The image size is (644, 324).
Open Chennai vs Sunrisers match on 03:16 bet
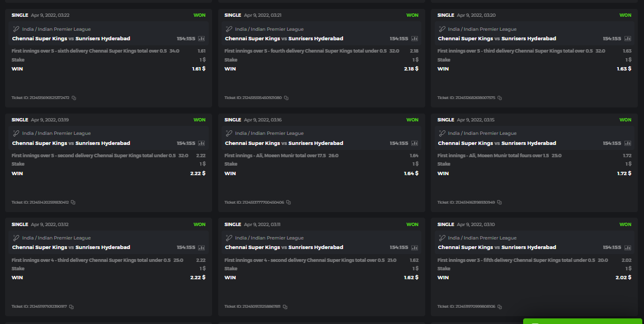284,143
